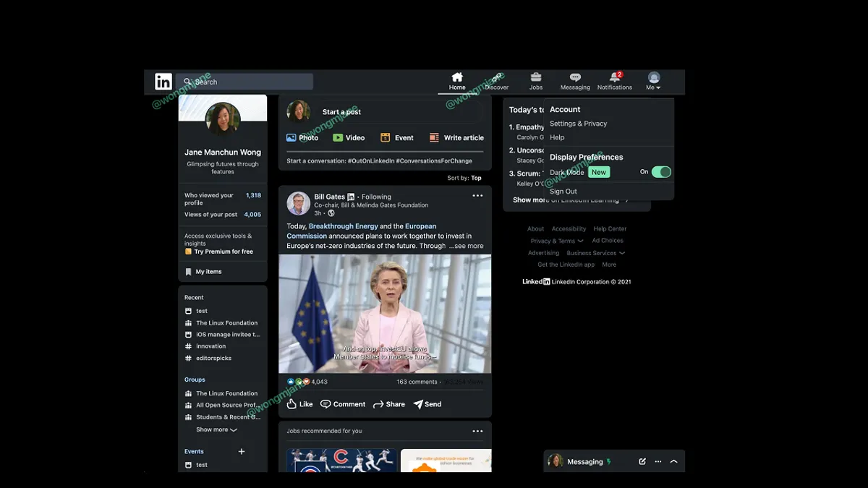
Task: Select Help from the Account menu
Action: (x=557, y=137)
